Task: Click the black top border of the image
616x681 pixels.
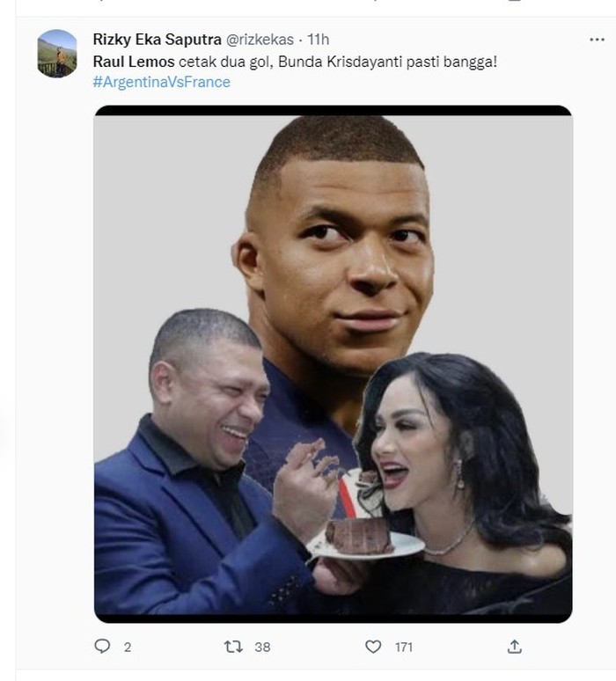Action: tap(333, 111)
